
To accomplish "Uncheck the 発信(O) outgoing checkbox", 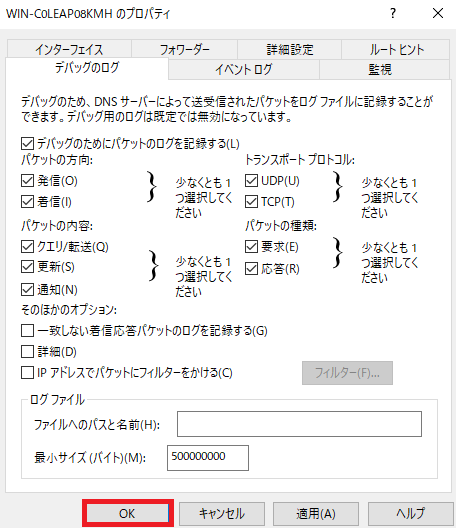I will 27,181.
